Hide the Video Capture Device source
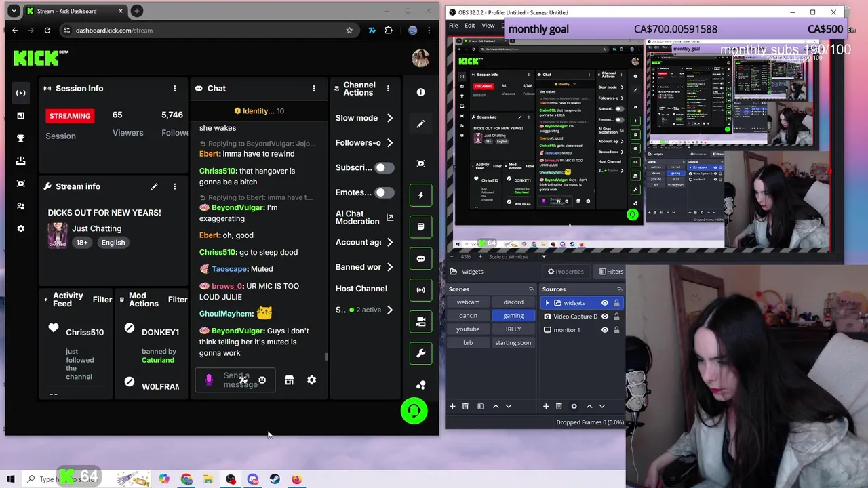Screen dimensions: 868x488 604,317
